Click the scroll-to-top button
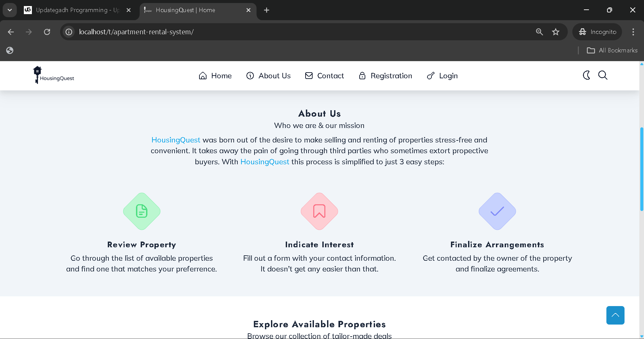Image resolution: width=644 pixels, height=339 pixels. [615, 315]
